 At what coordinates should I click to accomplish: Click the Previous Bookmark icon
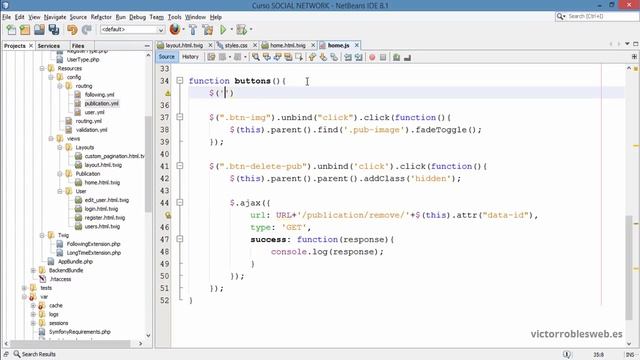click(x=312, y=57)
